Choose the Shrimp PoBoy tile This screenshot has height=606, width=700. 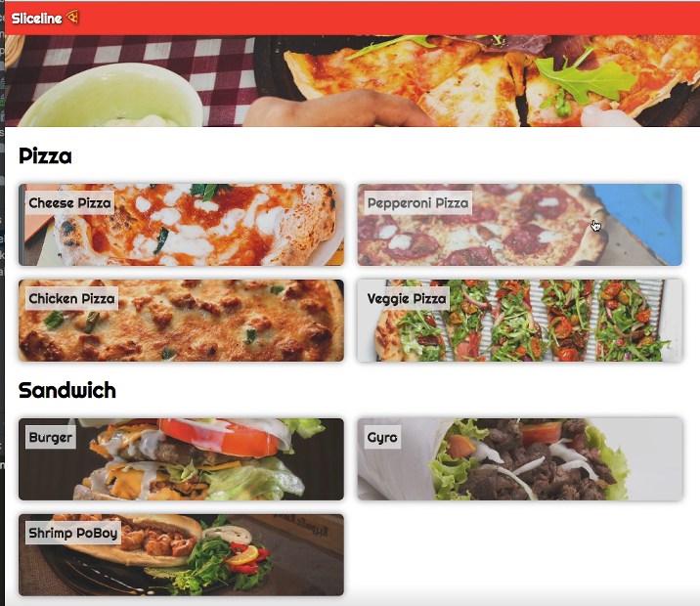(x=181, y=554)
